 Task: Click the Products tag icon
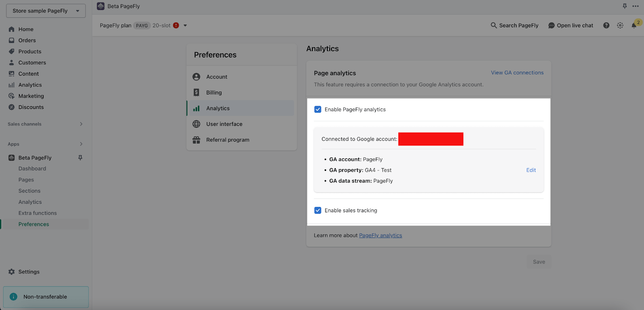click(11, 51)
